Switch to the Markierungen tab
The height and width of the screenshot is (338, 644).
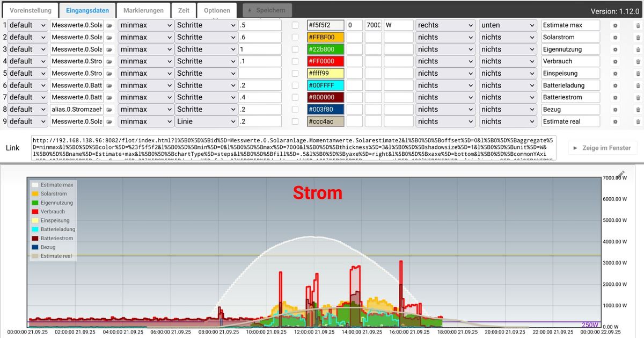tap(143, 10)
